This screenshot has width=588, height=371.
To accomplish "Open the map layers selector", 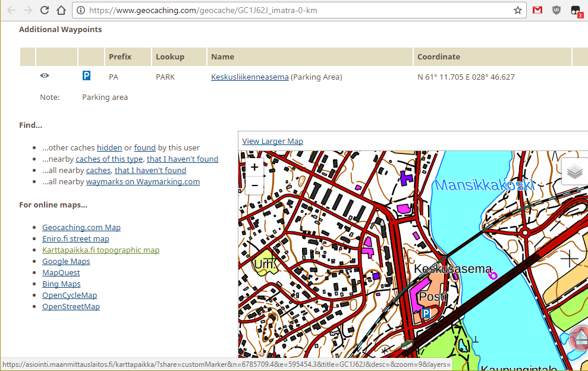I will pos(574,172).
